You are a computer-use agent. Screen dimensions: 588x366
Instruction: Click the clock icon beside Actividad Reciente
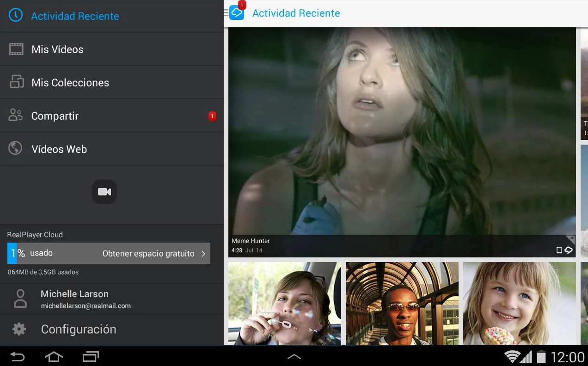(16, 15)
